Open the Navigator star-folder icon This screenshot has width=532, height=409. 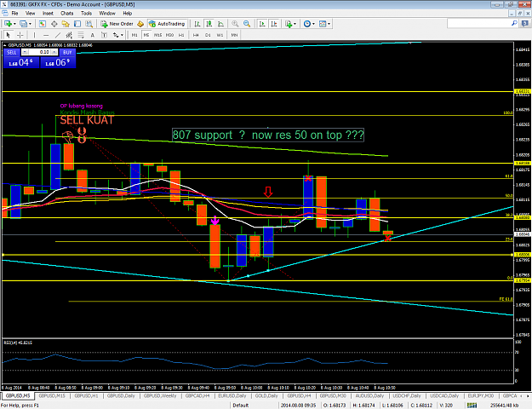click(x=66, y=24)
